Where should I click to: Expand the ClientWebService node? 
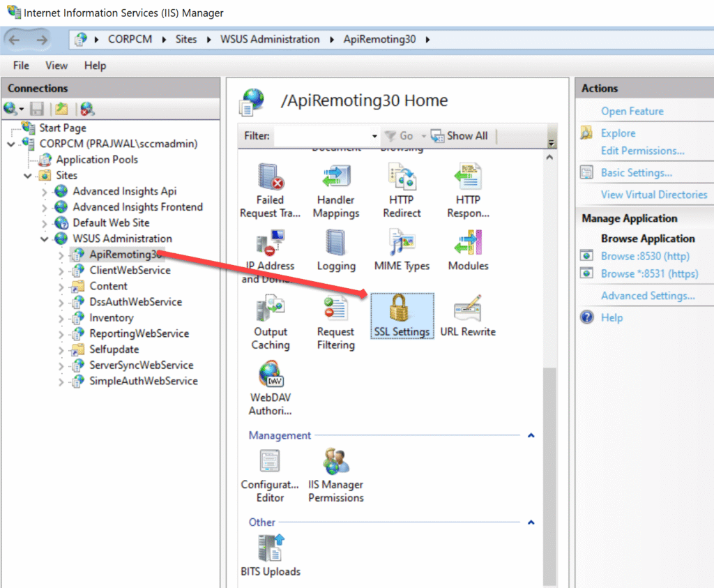pyautogui.click(x=61, y=271)
